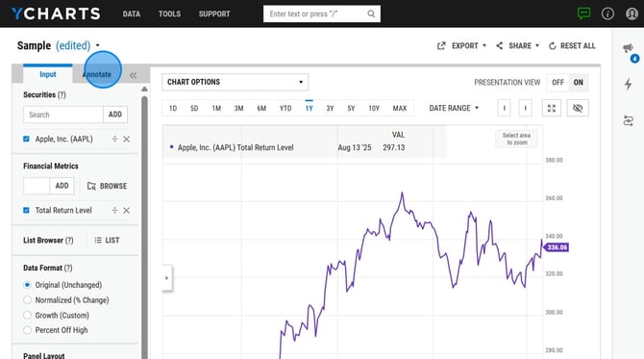The image size is (644, 359).
Task: Turn presentation view OFF
Action: [x=557, y=82]
